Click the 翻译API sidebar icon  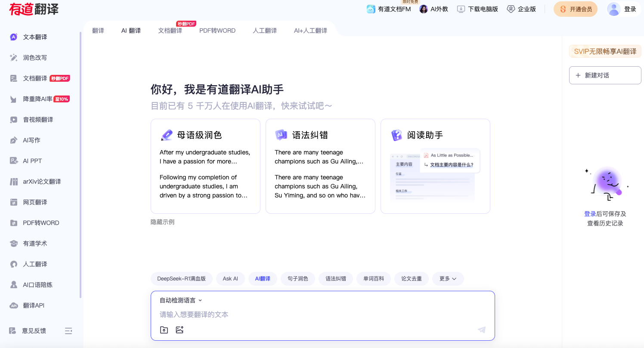point(14,305)
